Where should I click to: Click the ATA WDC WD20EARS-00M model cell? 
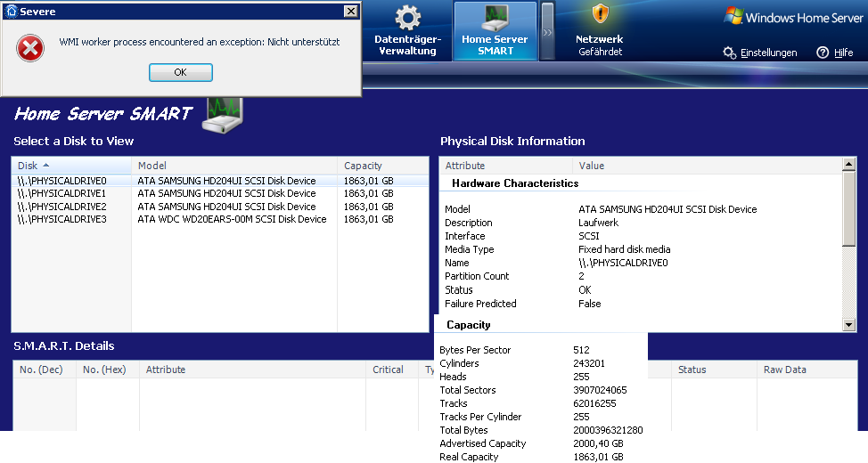tap(232, 219)
